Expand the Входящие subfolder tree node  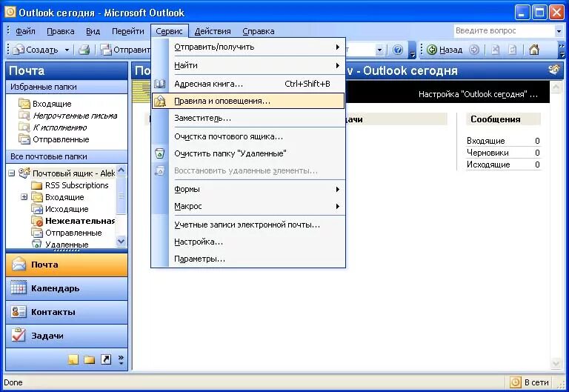(24, 197)
